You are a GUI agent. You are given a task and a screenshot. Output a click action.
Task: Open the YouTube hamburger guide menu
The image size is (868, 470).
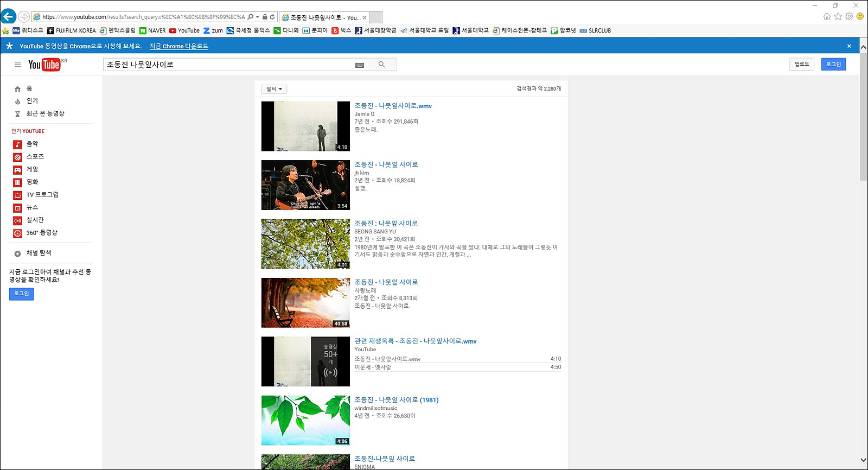pyautogui.click(x=17, y=65)
